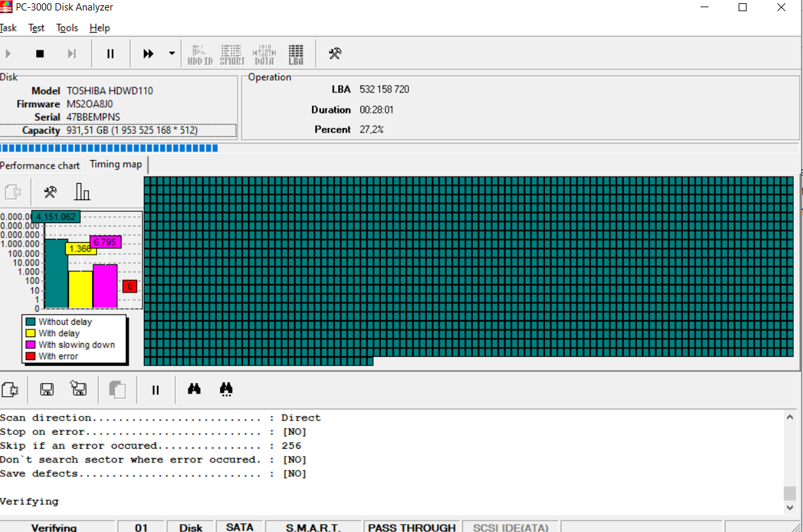This screenshot has height=532, width=803.
Task: Click the percent value 27,2%
Action: click(372, 130)
